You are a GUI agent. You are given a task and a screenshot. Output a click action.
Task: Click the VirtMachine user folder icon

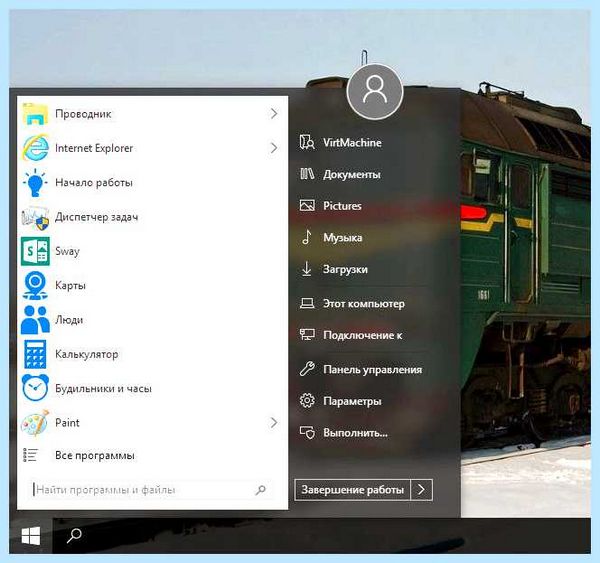tap(307, 142)
